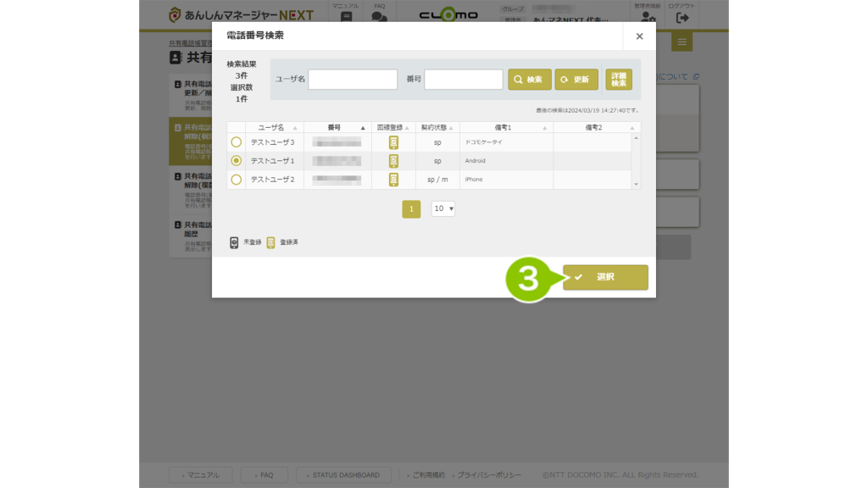
Task: Open the 管理者情報 admin icon
Action: point(648,18)
